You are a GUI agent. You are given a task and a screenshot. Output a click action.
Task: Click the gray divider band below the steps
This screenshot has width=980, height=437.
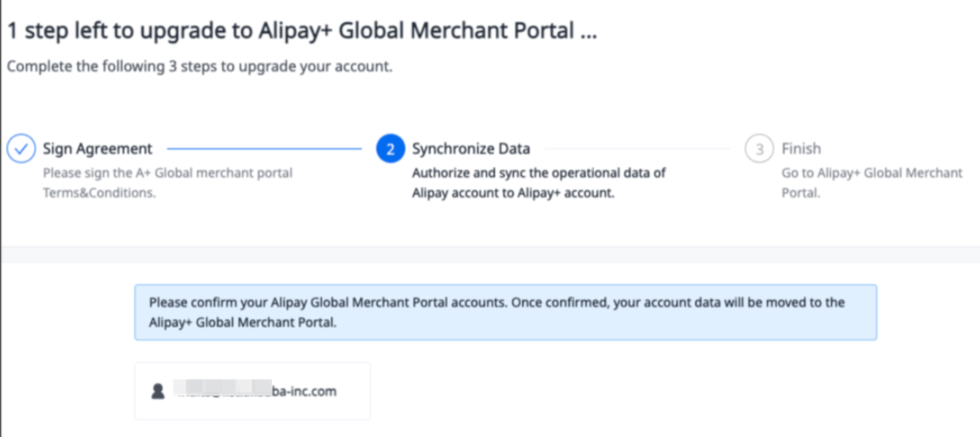[x=490, y=254]
